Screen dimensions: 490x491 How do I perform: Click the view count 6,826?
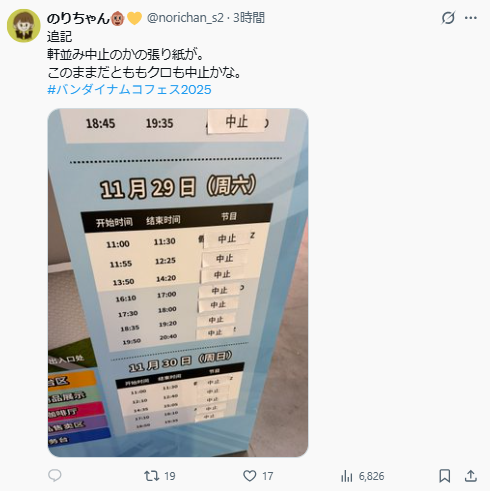pos(372,476)
